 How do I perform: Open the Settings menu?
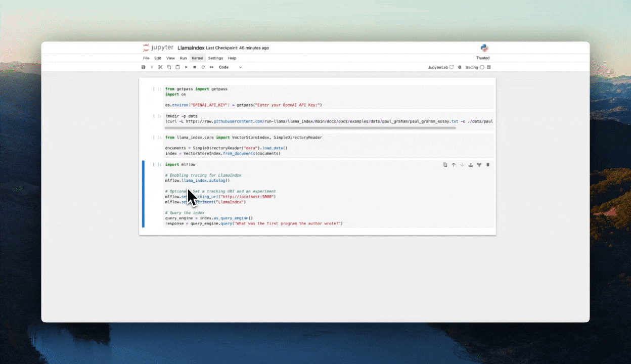pyautogui.click(x=215, y=58)
